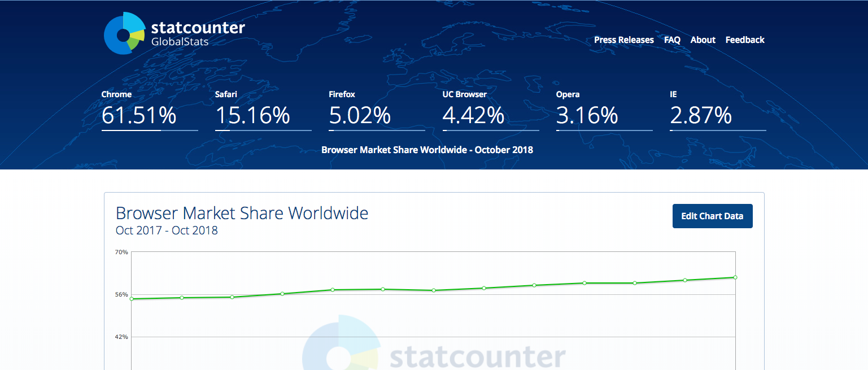
Task: Click the 'Oct 2017 - Oct 2018' date range
Action: [x=167, y=230]
